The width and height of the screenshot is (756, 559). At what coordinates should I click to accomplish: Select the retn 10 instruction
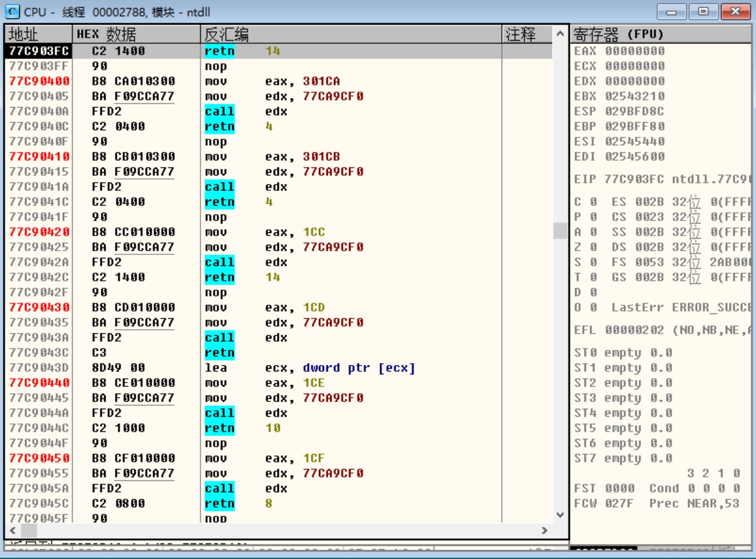[x=242, y=428]
